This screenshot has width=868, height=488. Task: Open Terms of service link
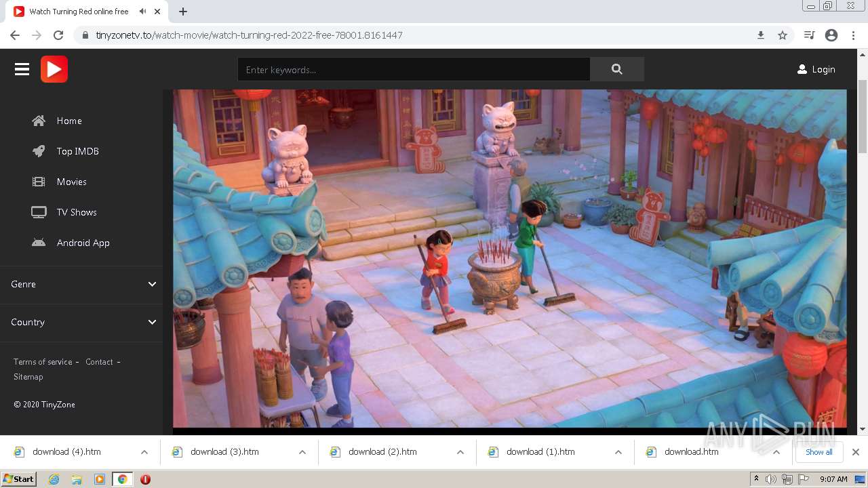(43, 362)
